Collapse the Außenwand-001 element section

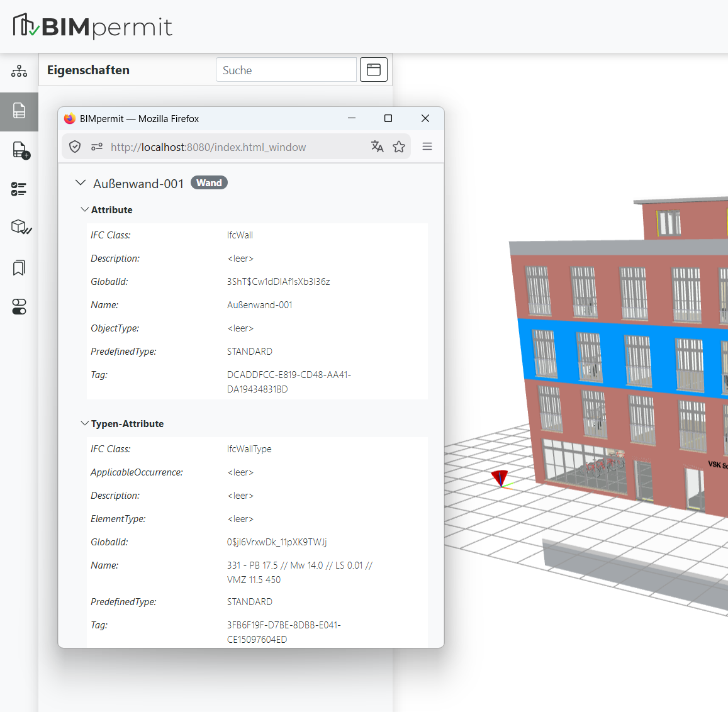tap(81, 183)
